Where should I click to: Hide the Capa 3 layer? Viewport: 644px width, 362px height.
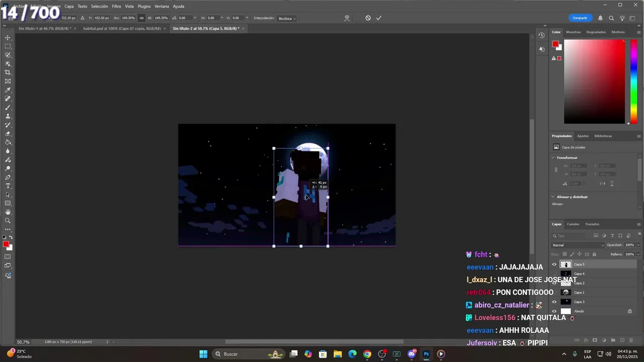[x=554, y=302]
